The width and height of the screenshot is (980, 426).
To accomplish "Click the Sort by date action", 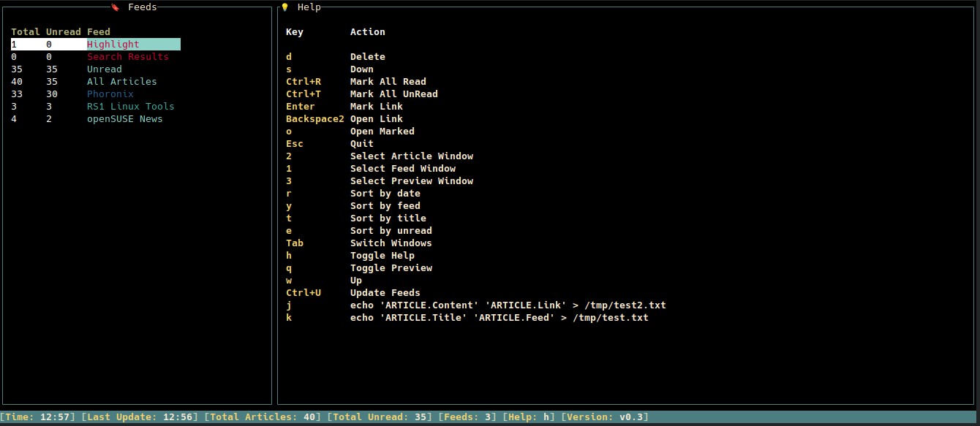I will 385,194.
